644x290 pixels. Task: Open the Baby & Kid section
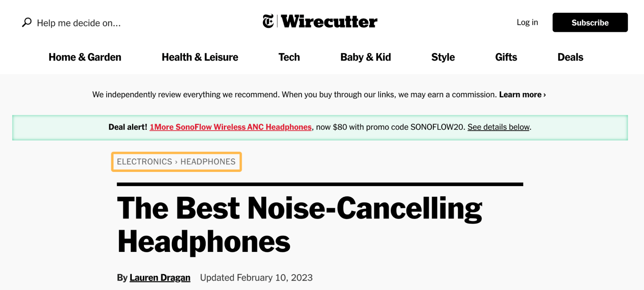365,57
